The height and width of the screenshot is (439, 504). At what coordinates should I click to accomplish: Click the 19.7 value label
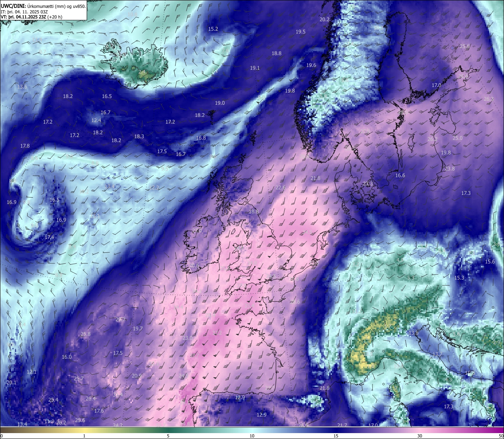(138, 328)
